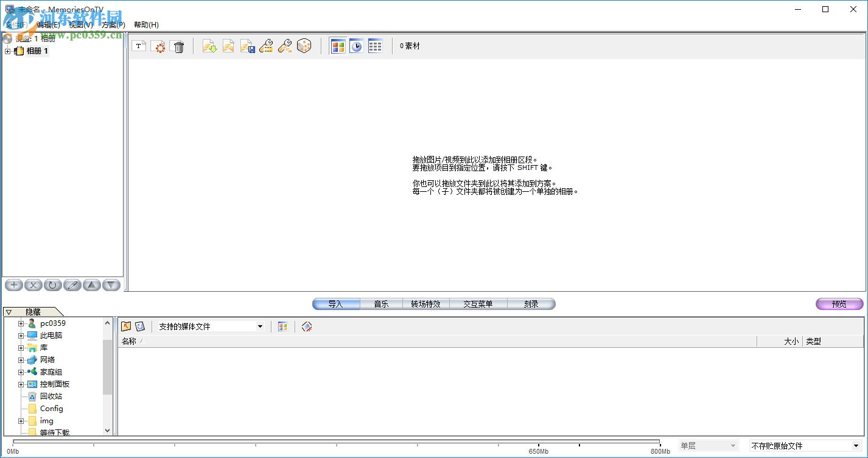Expand the 库 tree node
The width and height of the screenshot is (868, 458).
[21, 348]
